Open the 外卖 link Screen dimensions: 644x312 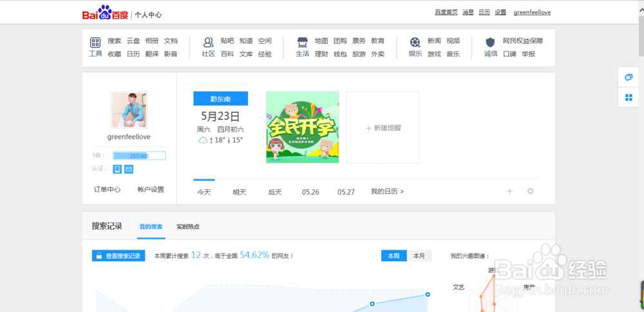378,54
